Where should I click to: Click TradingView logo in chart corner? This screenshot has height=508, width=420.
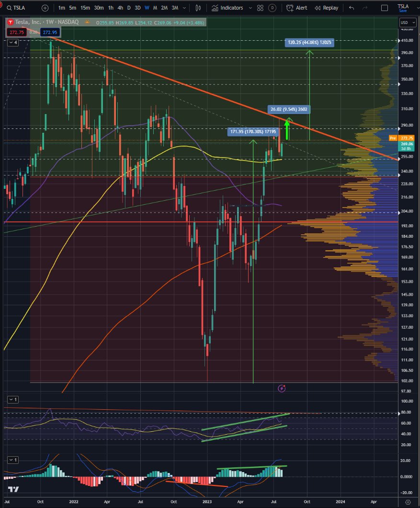(13, 489)
